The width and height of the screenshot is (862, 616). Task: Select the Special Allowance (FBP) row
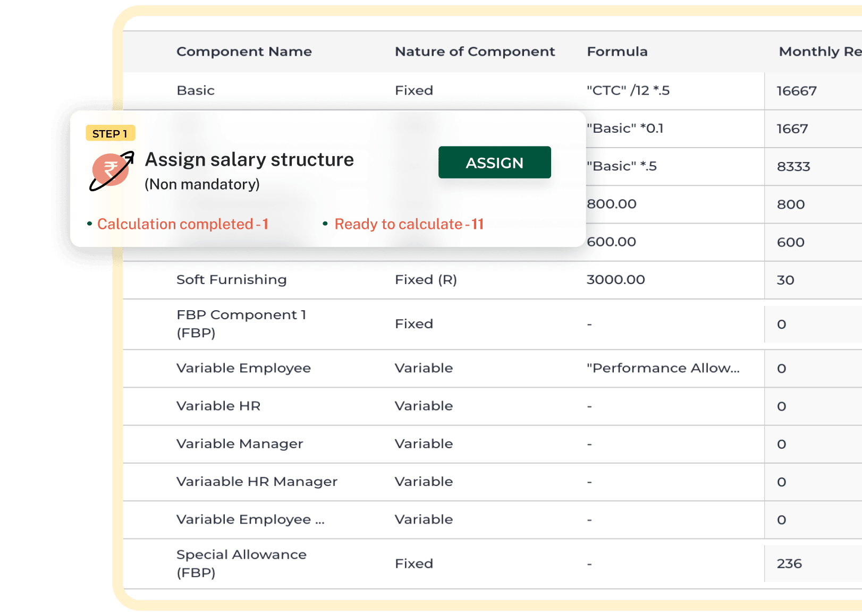[x=242, y=563]
